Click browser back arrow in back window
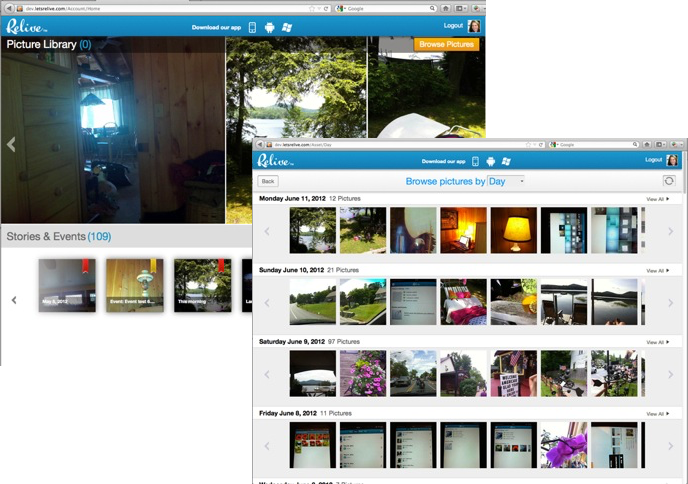The height and width of the screenshot is (484, 688). pyautogui.click(x=9, y=8)
